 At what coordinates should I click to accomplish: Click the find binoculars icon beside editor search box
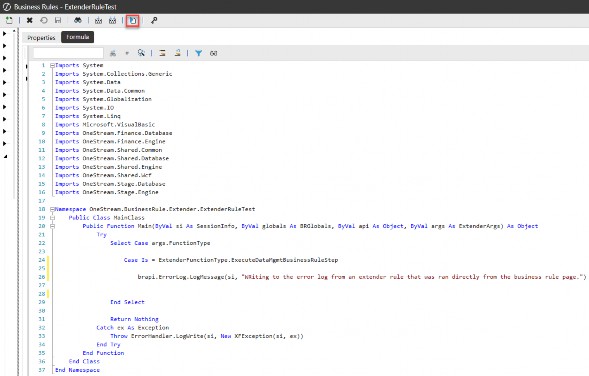[113, 53]
